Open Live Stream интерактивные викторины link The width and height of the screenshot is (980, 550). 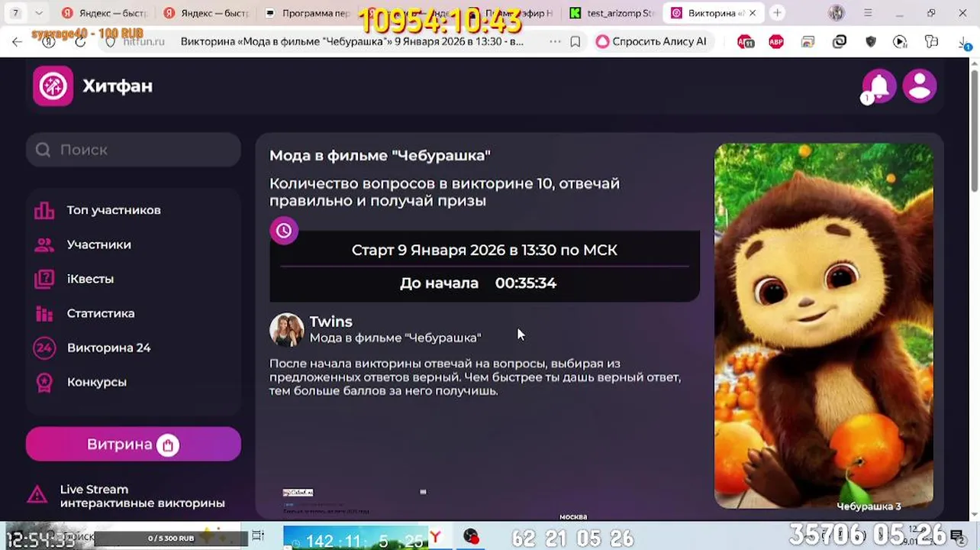(x=142, y=496)
